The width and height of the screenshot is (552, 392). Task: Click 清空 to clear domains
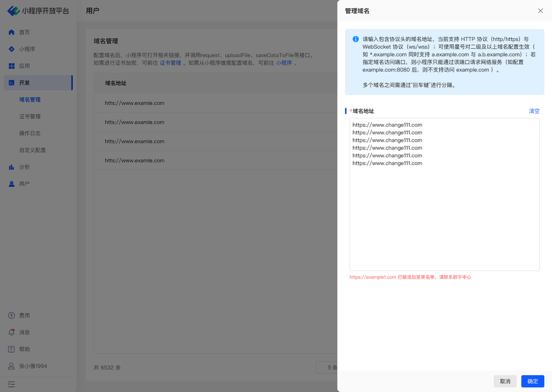534,111
